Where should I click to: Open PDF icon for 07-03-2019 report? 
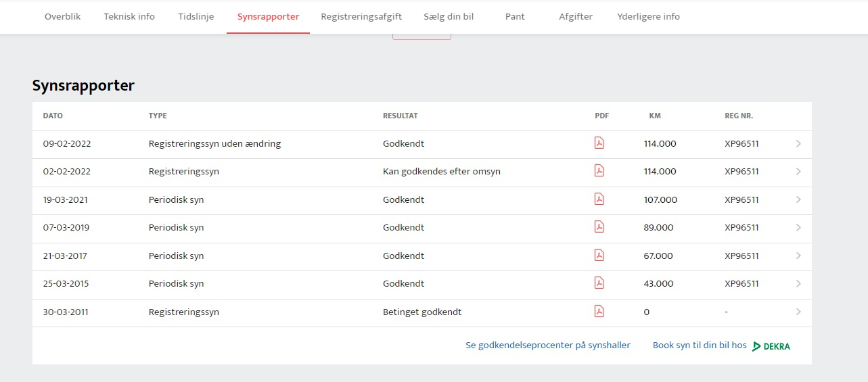pyautogui.click(x=599, y=226)
